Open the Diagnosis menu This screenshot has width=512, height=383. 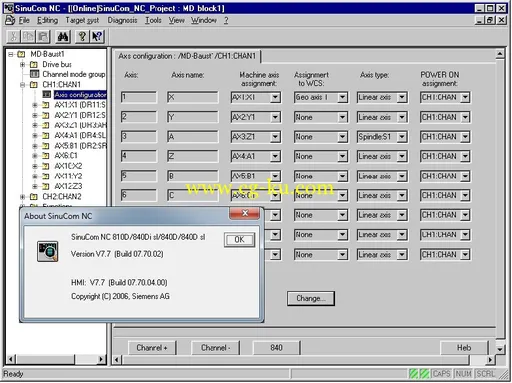(122, 20)
